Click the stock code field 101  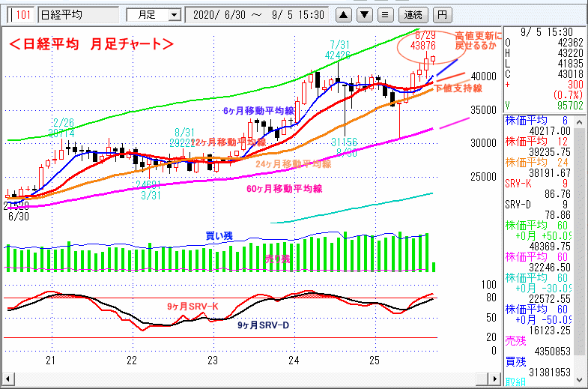tap(22, 15)
